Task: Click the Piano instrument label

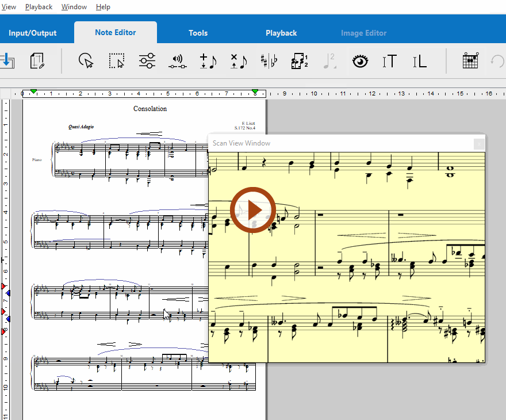Action: pyautogui.click(x=37, y=160)
